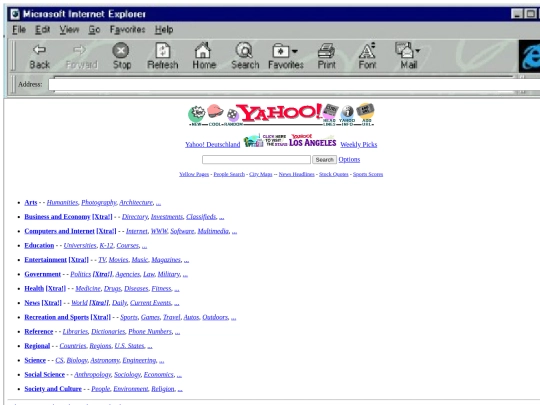Screen dimensions: 540x405
Task: Open the Favorites menu
Action: coord(127,30)
